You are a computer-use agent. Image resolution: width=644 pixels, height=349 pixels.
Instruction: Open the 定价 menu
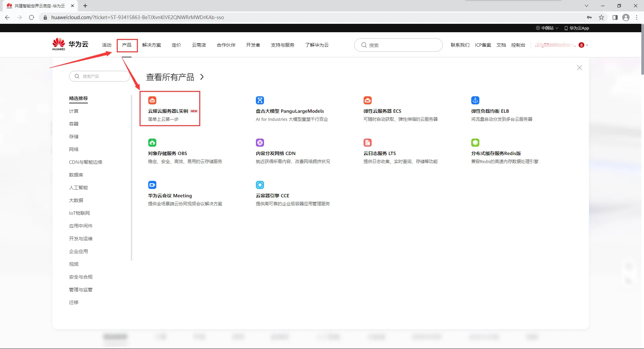pos(176,45)
